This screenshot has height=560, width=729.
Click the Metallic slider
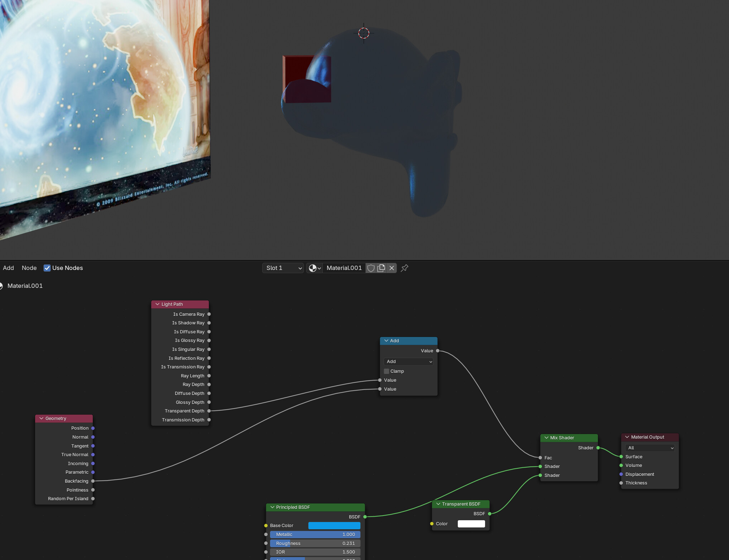tap(315, 535)
